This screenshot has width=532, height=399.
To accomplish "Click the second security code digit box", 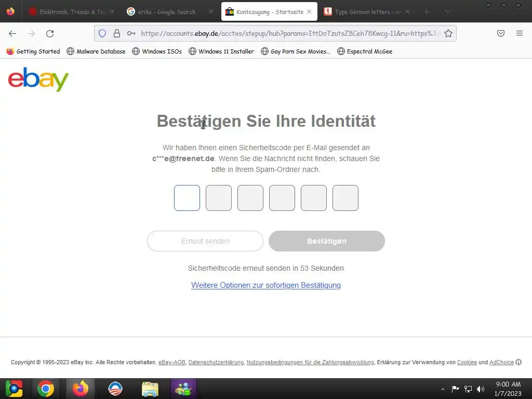I will coord(219,198).
